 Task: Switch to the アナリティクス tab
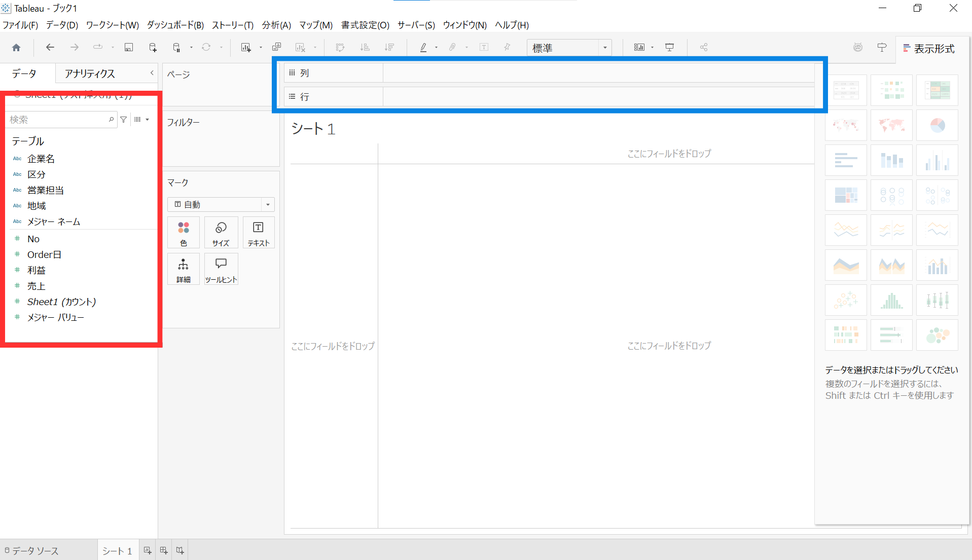(x=90, y=74)
